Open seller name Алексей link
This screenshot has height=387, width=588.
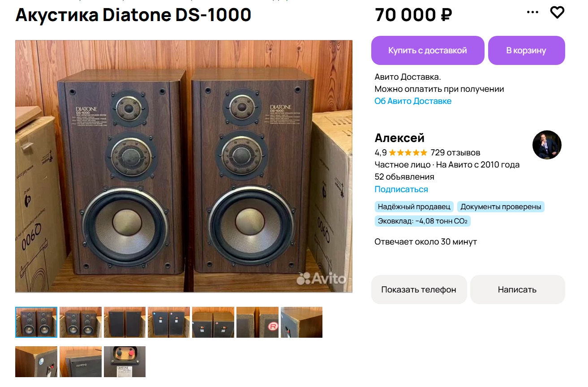pyautogui.click(x=399, y=138)
